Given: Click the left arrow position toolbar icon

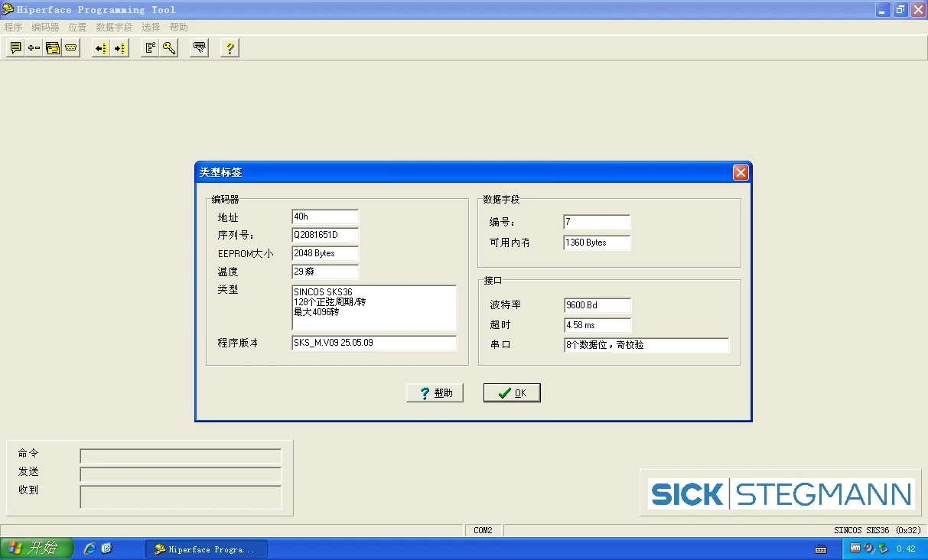Looking at the screenshot, I should click(x=100, y=47).
